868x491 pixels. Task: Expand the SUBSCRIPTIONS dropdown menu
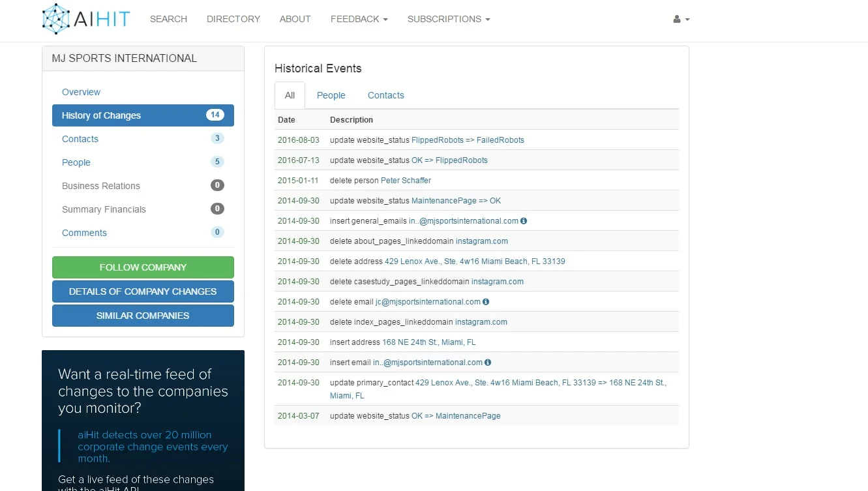[x=449, y=19]
